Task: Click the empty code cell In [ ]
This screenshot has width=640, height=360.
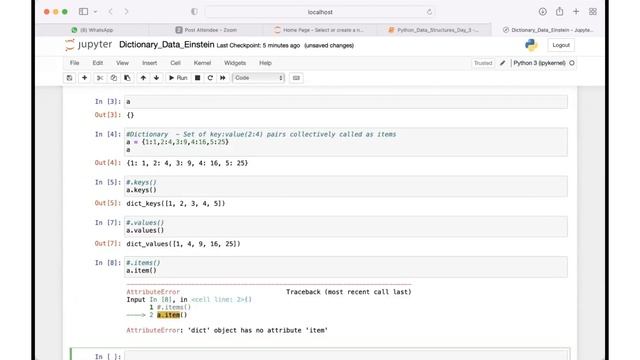Action: click(x=346, y=356)
